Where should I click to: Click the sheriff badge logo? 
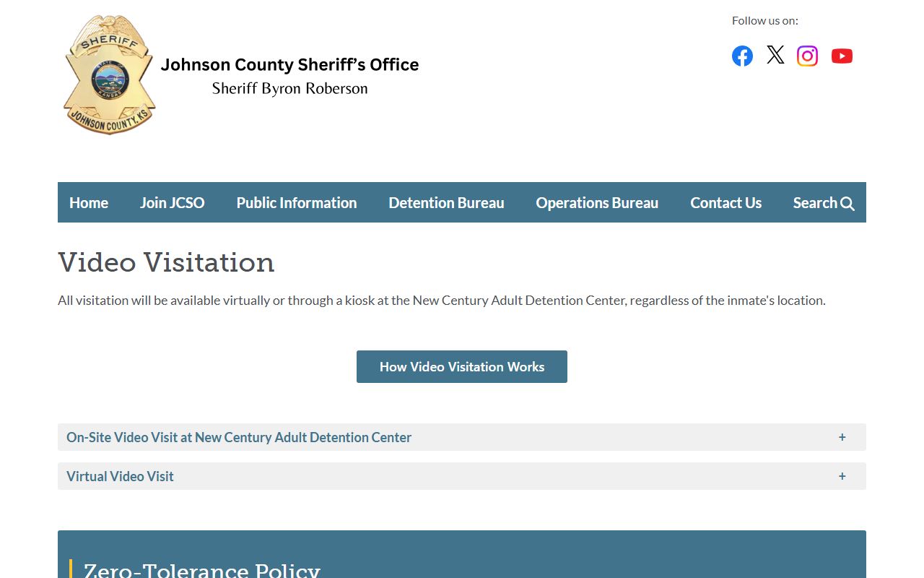click(x=109, y=75)
